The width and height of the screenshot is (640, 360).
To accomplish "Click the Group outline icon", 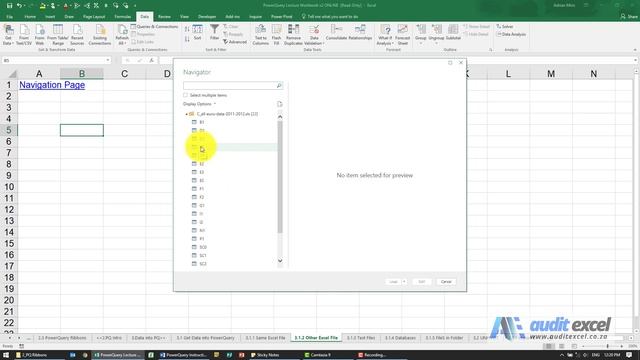I will coord(421,33).
